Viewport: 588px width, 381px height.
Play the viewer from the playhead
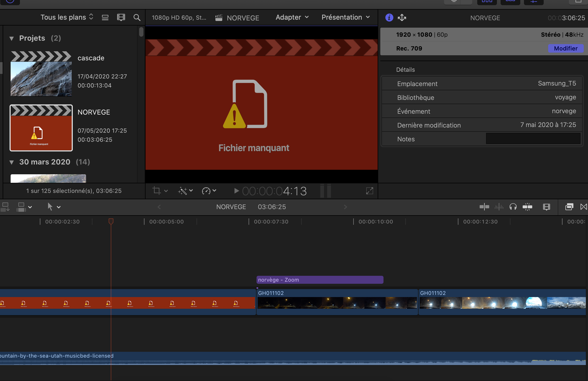click(236, 191)
